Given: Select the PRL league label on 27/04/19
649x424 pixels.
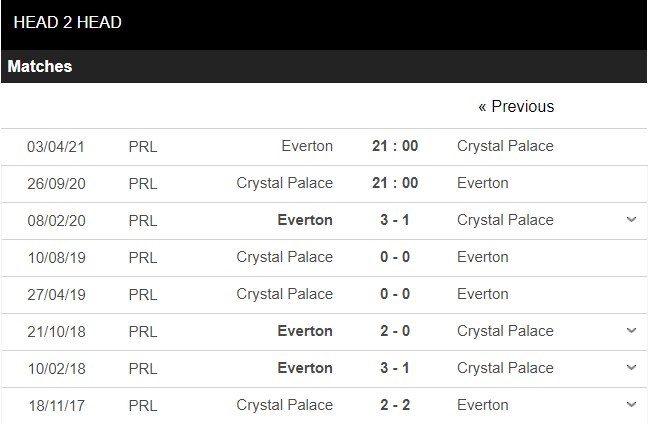Looking at the screenshot, I should [143, 294].
